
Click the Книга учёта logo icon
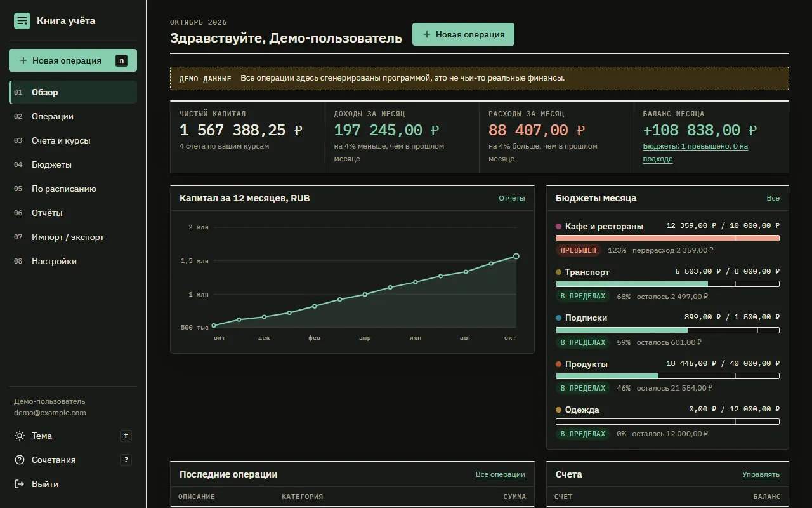click(22, 21)
